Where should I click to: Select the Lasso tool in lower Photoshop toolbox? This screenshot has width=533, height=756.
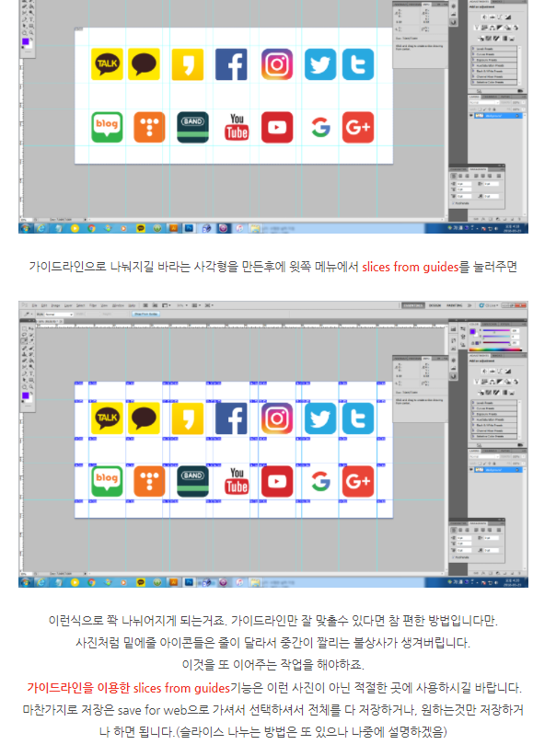(x=24, y=335)
